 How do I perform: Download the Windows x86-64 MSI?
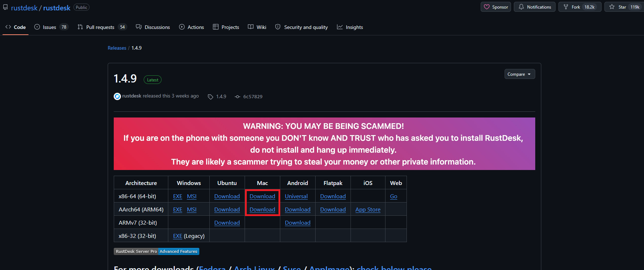[x=192, y=196]
